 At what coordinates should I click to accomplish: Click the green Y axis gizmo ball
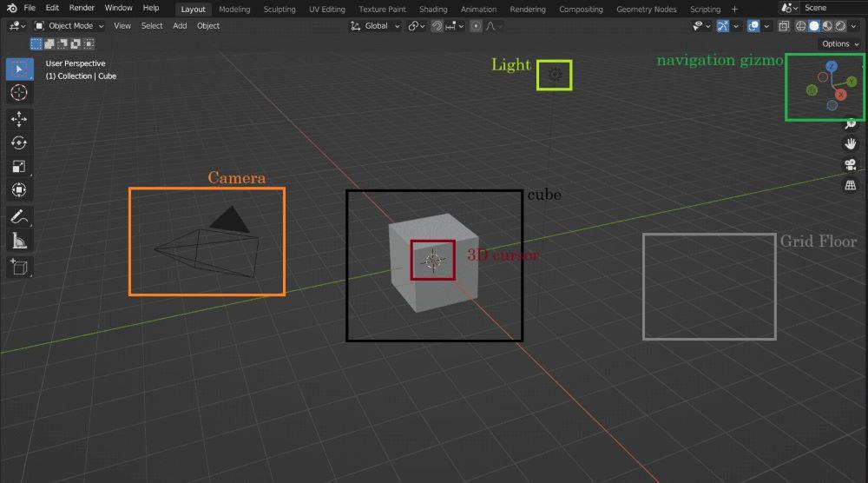852,82
